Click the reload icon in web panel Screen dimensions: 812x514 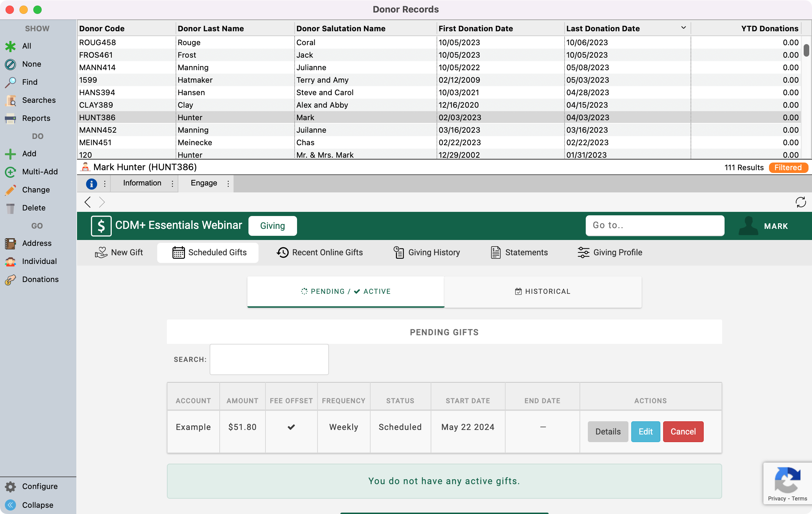pyautogui.click(x=801, y=202)
